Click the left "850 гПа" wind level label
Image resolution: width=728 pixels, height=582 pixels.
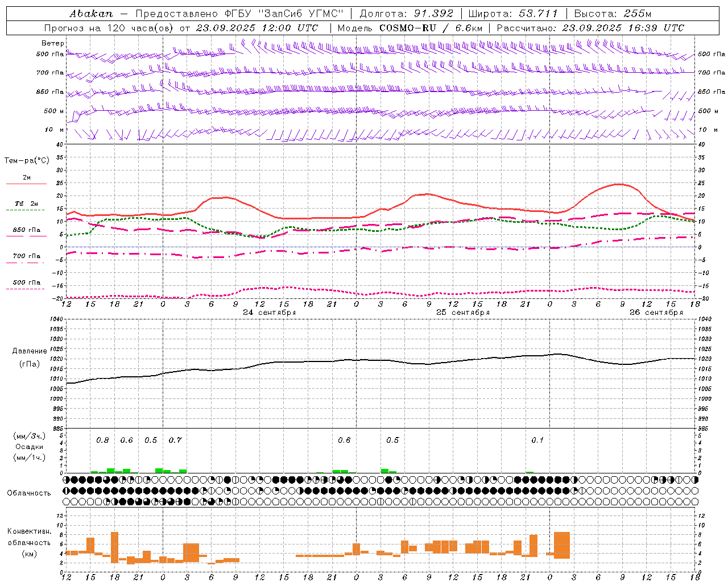(50, 92)
